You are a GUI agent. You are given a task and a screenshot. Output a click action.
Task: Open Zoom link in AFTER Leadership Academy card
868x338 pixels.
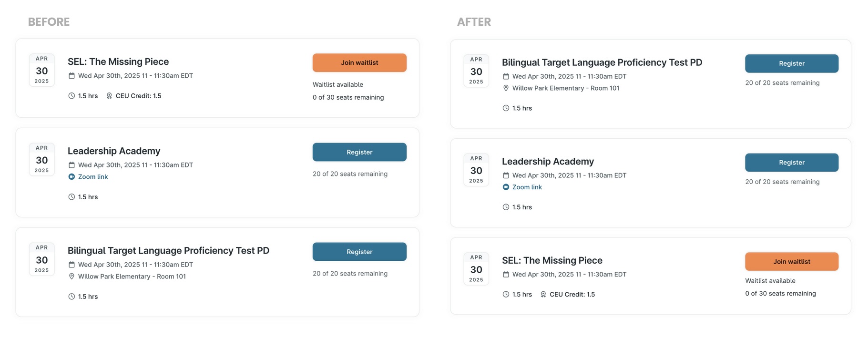pyautogui.click(x=527, y=187)
